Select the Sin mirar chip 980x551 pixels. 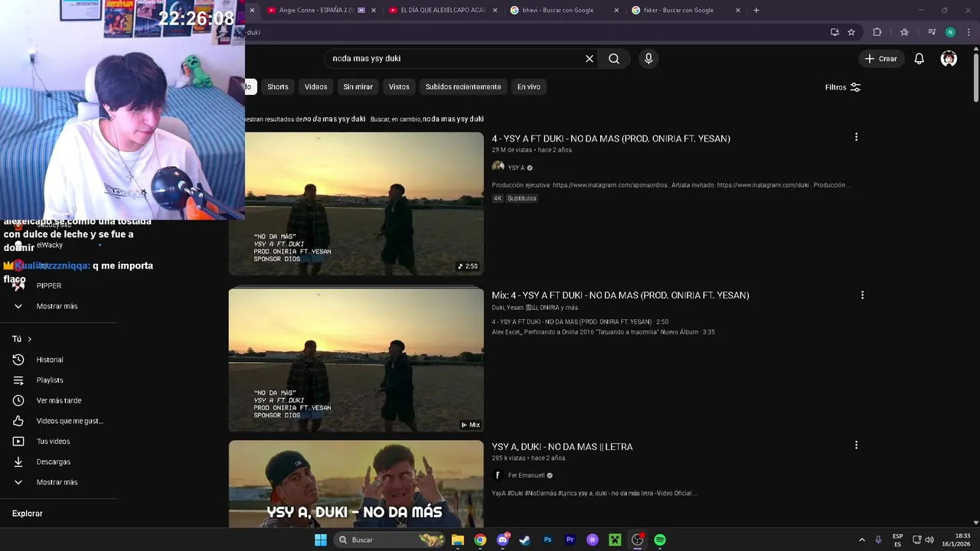click(x=358, y=87)
